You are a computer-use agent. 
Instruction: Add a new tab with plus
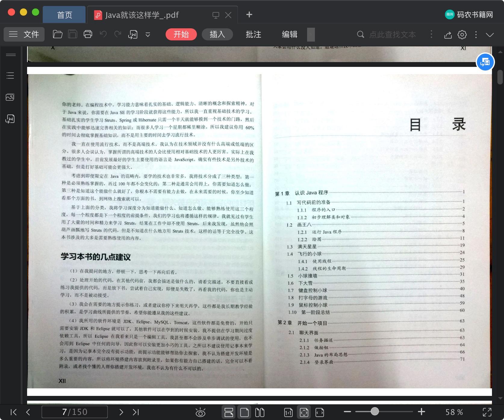click(249, 14)
